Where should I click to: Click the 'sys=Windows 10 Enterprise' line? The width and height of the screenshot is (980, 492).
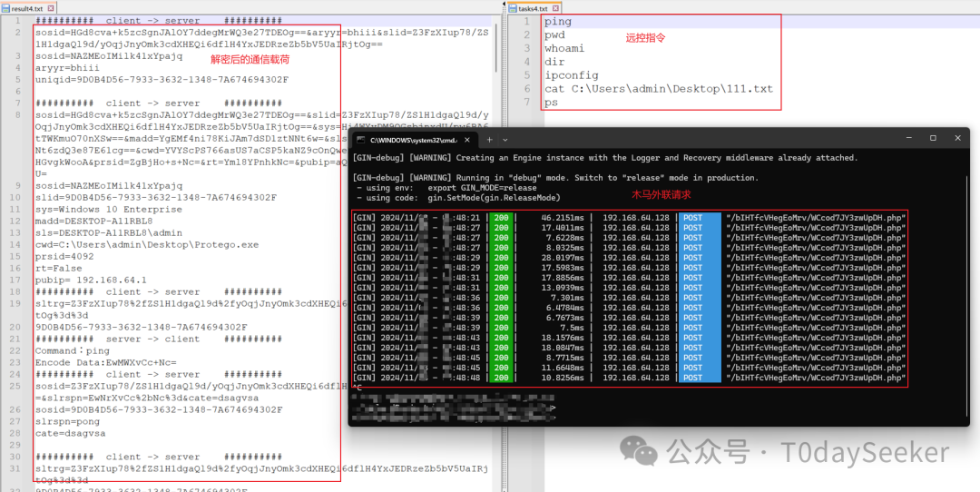point(109,210)
